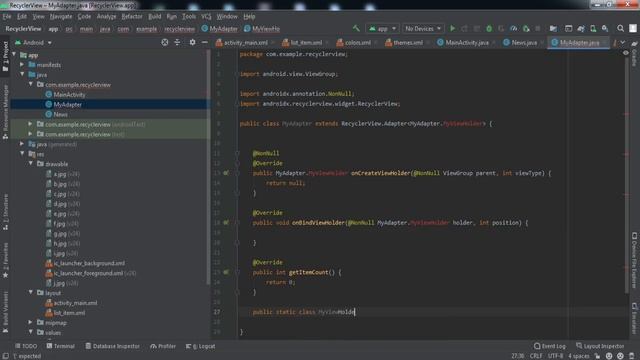The height and width of the screenshot is (360, 640).
Task: Run the app with green play button
Action: (x=452, y=29)
